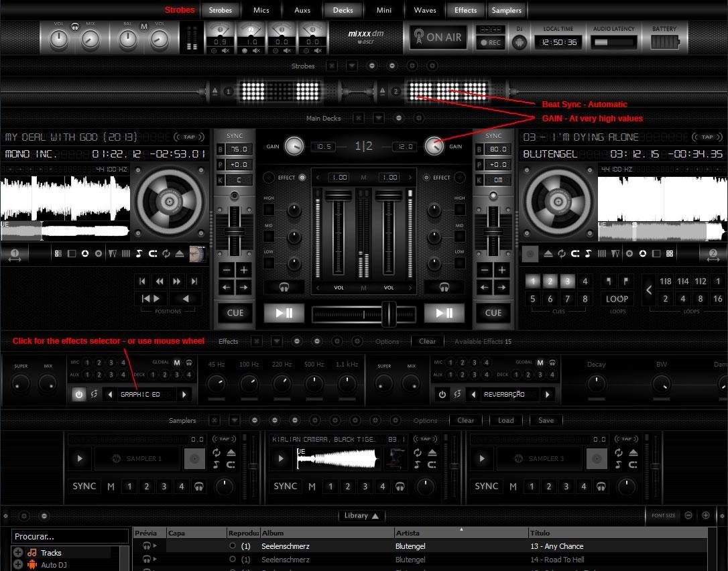Enable headphone cue on the left mixer channel
The image size is (728, 571).
click(284, 287)
